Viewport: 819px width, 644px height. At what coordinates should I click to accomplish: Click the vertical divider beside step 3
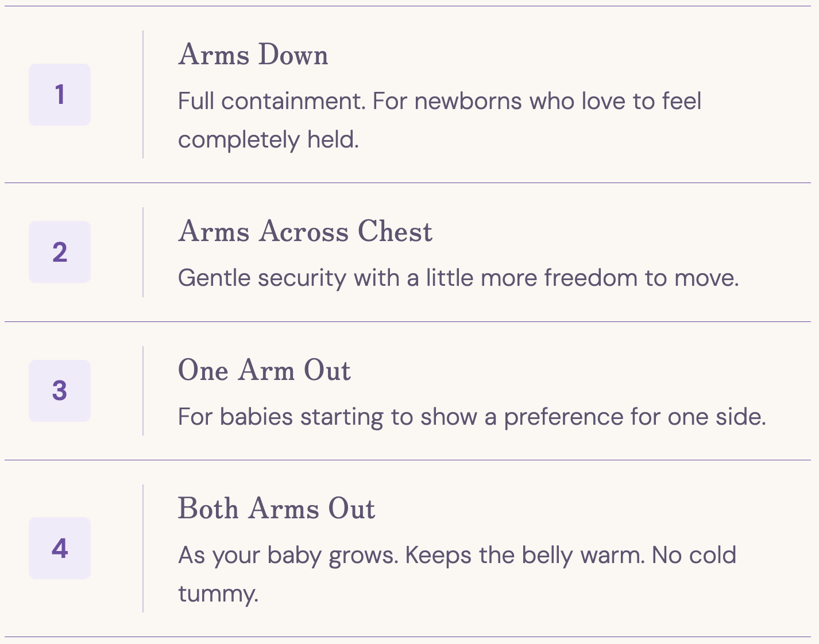[x=143, y=391]
